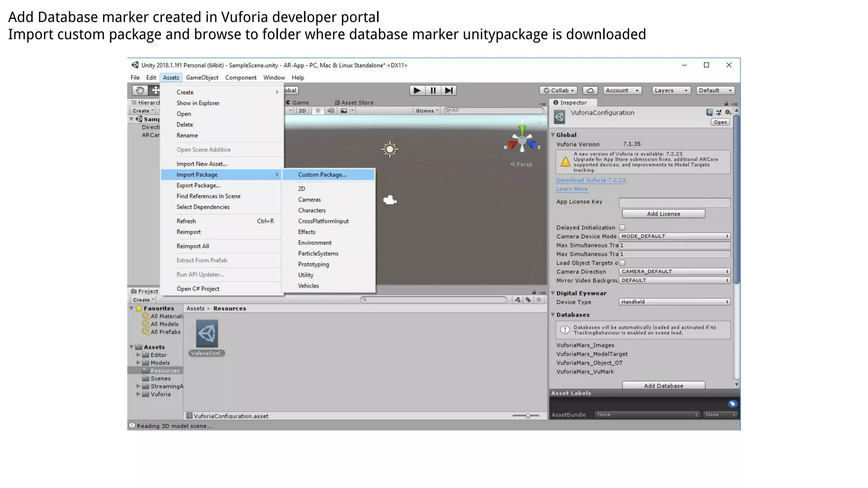Open scene effects image icon
The image size is (868, 488).
click(x=344, y=111)
